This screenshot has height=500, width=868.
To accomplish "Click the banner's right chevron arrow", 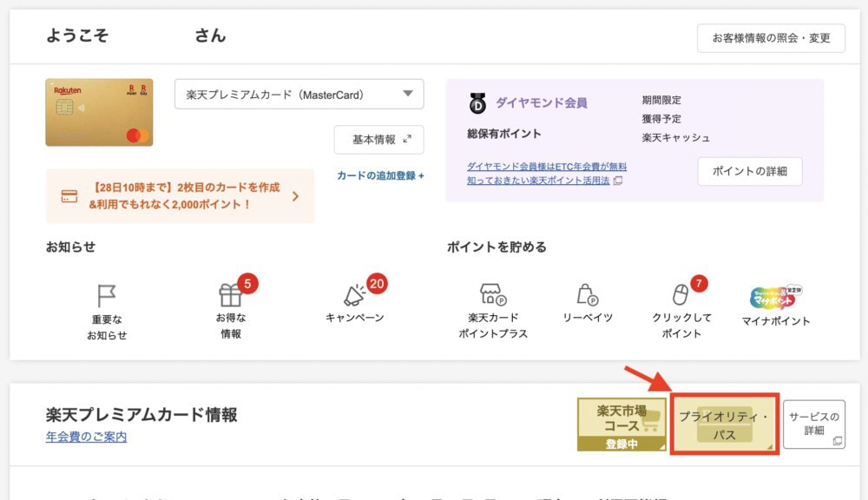I will point(296,196).
